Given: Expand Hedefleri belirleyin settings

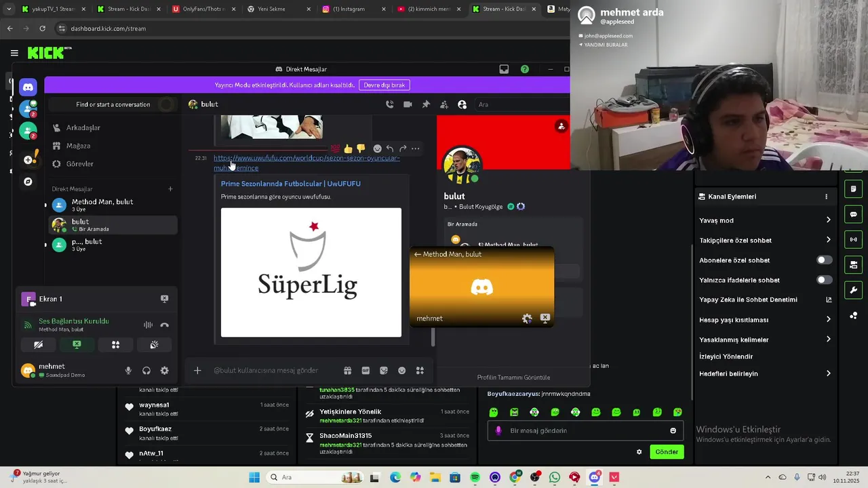Looking at the screenshot, I should 764,373.
